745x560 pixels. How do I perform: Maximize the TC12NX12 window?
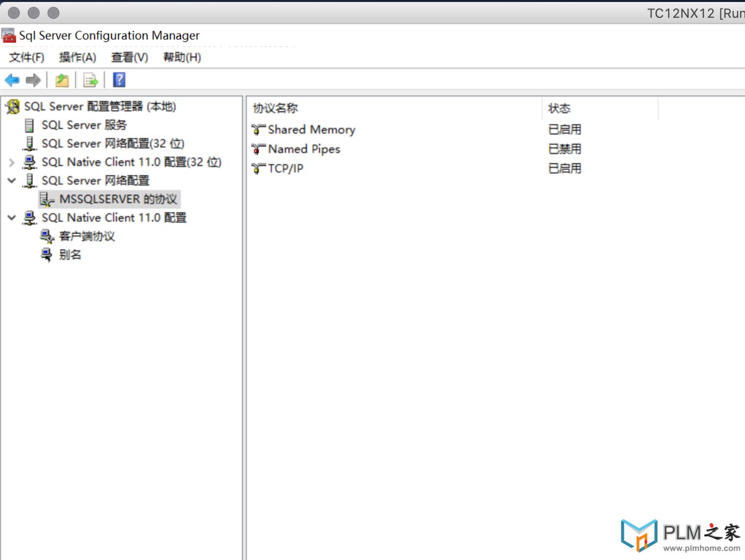(53, 13)
